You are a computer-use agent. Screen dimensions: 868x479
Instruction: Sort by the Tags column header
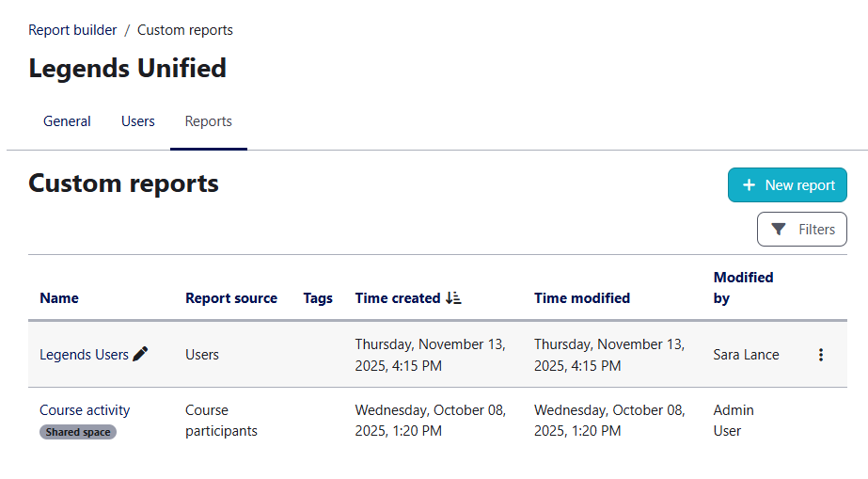click(318, 298)
